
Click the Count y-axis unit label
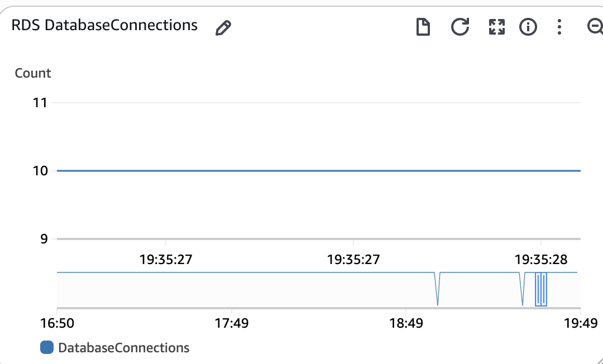tap(33, 73)
